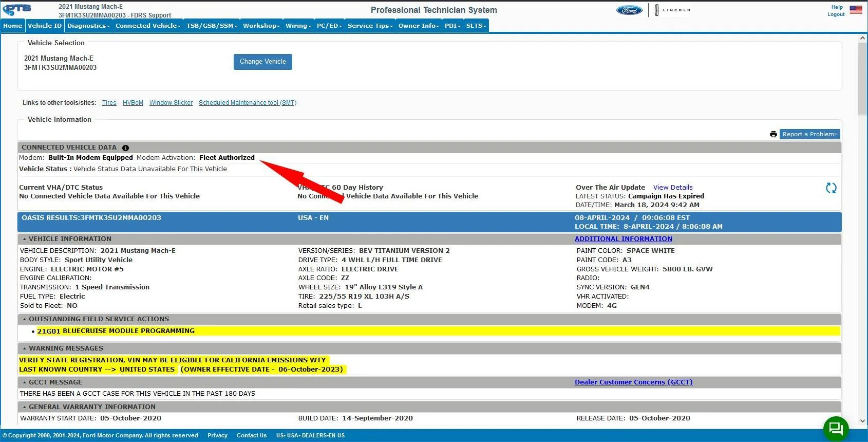Expand the TSB/GSB/SSM menu
This screenshot has width=868, height=442.
point(212,26)
